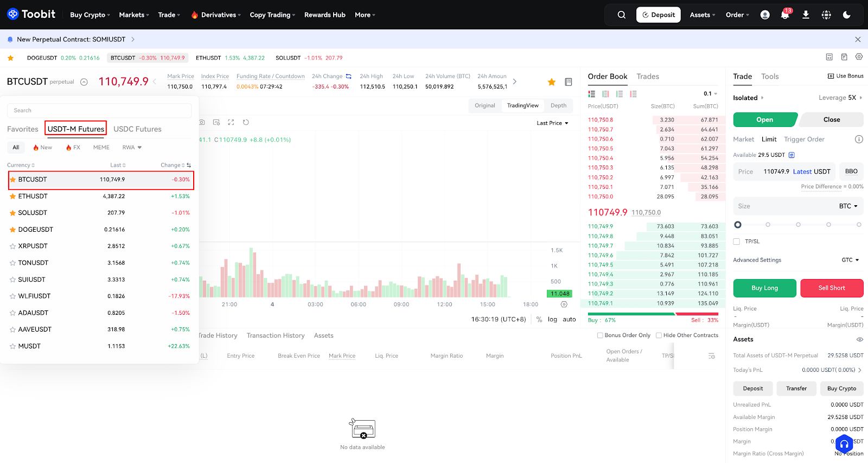This screenshot has height=463, width=868.
Task: Swap 24h Change display toggle icon
Action: [349, 76]
